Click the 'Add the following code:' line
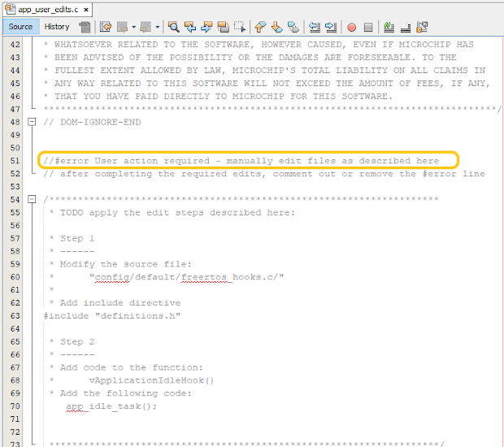This screenshot has width=504, height=447. [x=120, y=393]
